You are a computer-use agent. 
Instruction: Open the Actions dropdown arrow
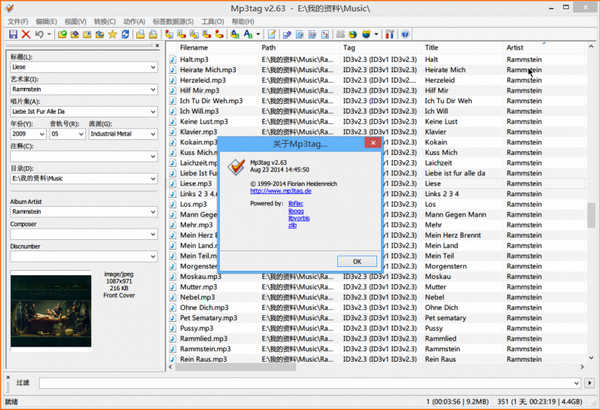pos(258,34)
